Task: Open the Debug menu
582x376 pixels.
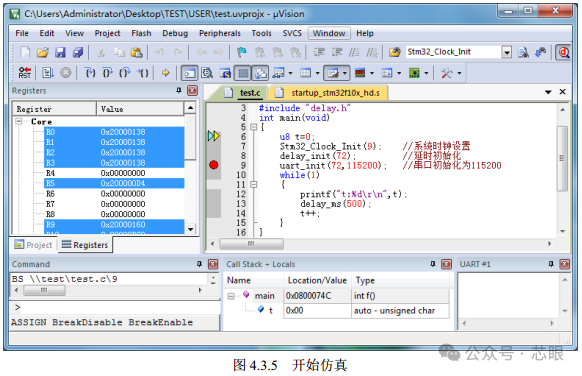Action: click(175, 33)
